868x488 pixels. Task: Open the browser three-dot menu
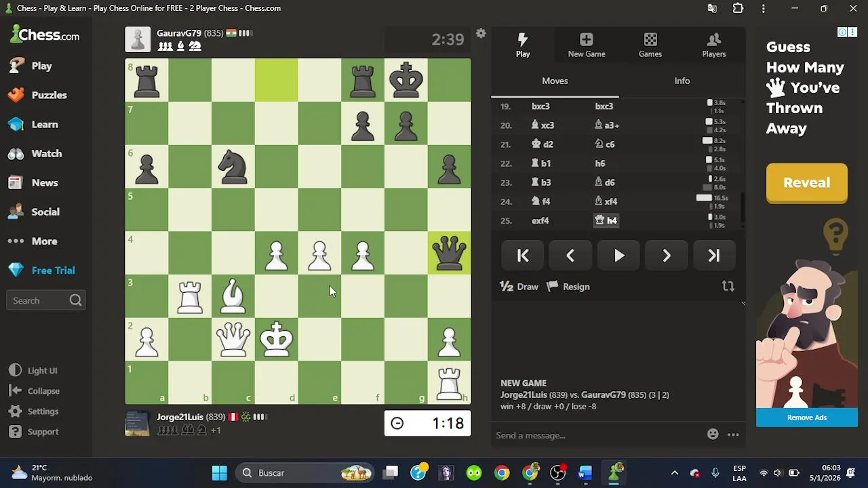(x=764, y=8)
